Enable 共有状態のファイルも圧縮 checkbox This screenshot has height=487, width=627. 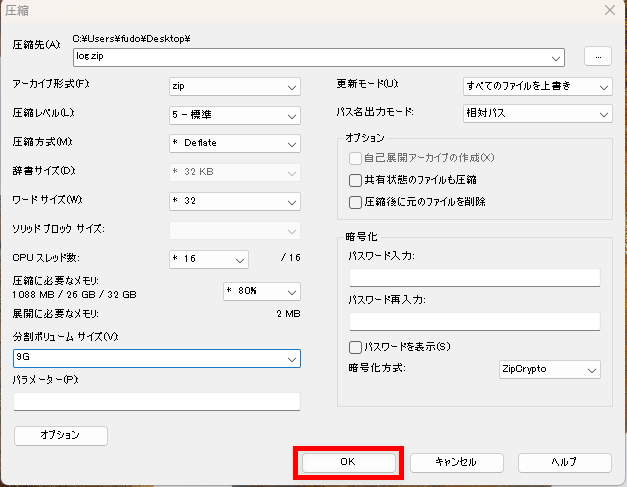click(x=355, y=180)
